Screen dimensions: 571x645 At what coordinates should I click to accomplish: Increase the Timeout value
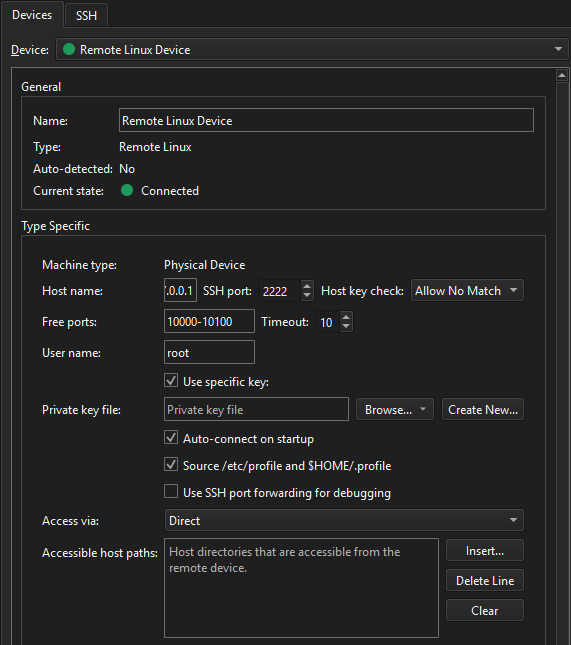pyautogui.click(x=346, y=317)
